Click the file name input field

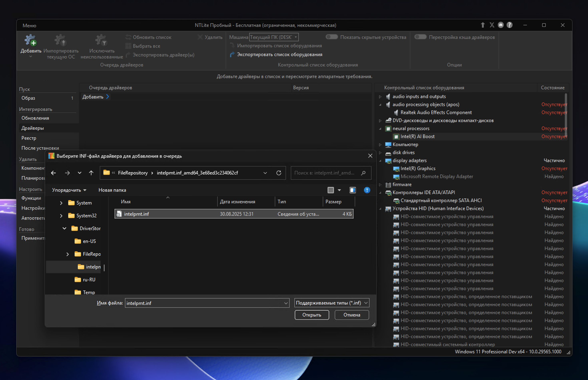click(204, 303)
